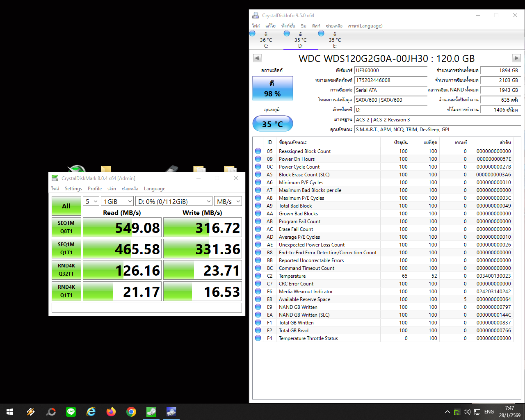The height and width of the screenshot is (420, 525).
Task: Expand the MB/s unit dropdown
Action: click(228, 201)
